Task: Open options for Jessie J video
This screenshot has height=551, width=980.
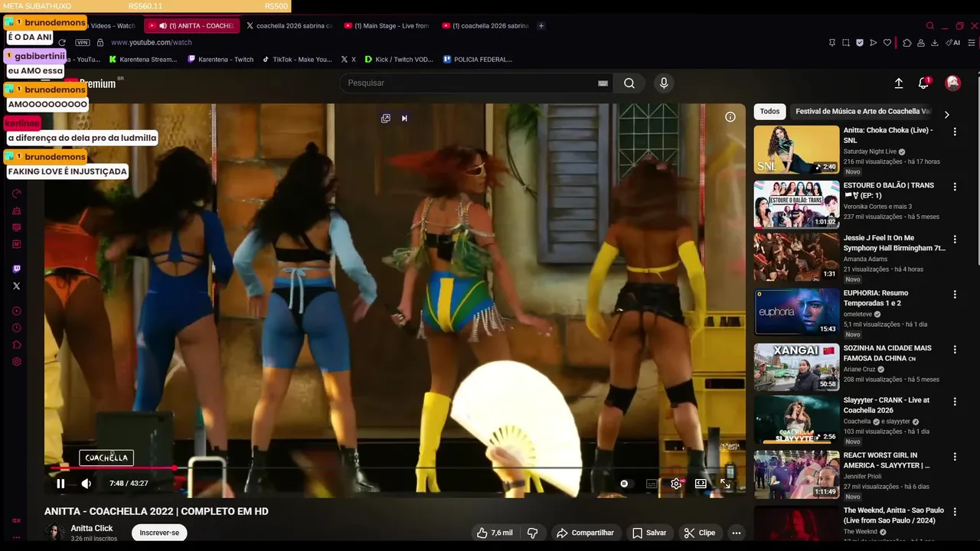Action: pyautogui.click(x=955, y=240)
